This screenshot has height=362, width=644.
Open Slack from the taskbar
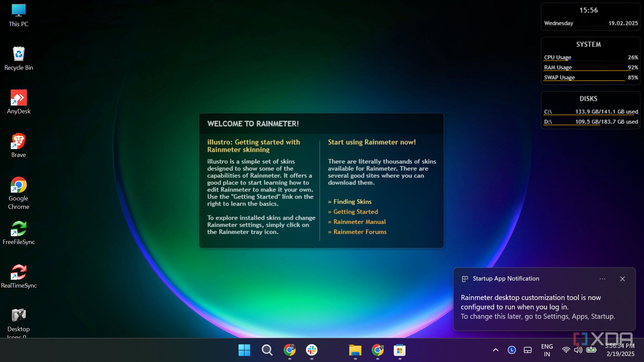coord(312,350)
